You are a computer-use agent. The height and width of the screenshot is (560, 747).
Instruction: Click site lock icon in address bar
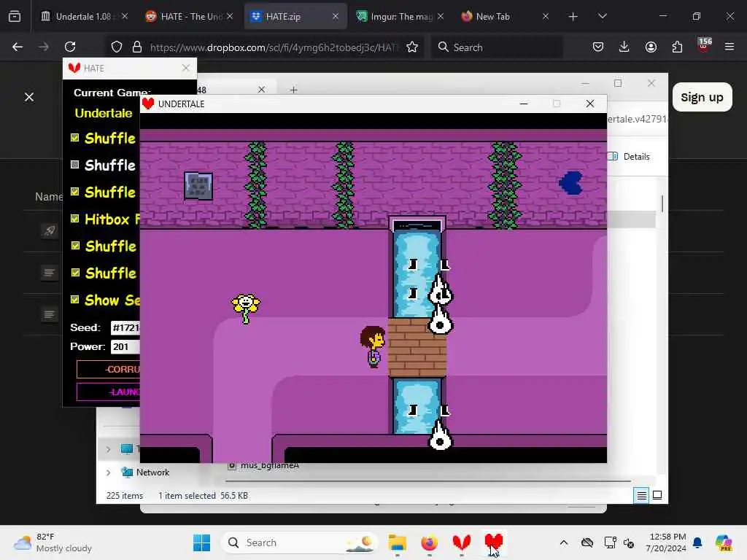point(137,47)
